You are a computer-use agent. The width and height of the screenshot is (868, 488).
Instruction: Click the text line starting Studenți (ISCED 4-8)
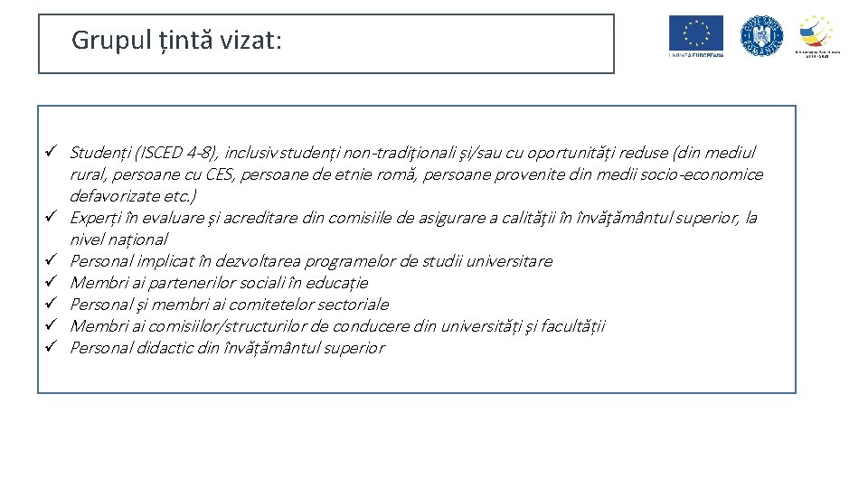(x=411, y=153)
